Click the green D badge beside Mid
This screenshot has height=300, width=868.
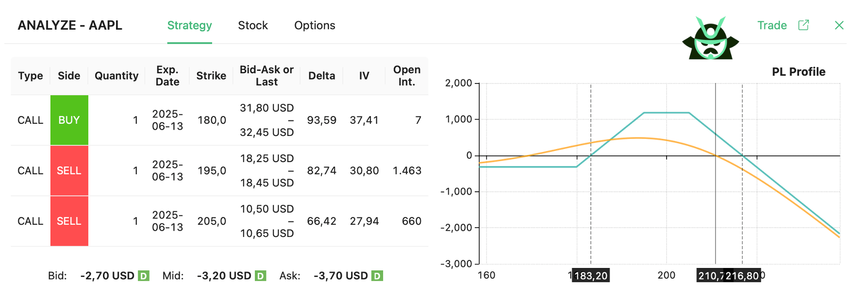click(261, 276)
